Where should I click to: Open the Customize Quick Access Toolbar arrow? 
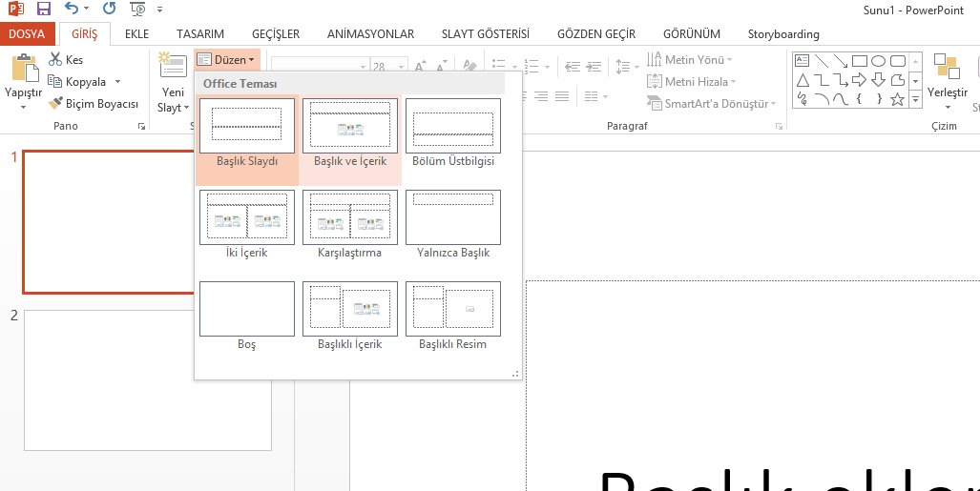coord(160,10)
